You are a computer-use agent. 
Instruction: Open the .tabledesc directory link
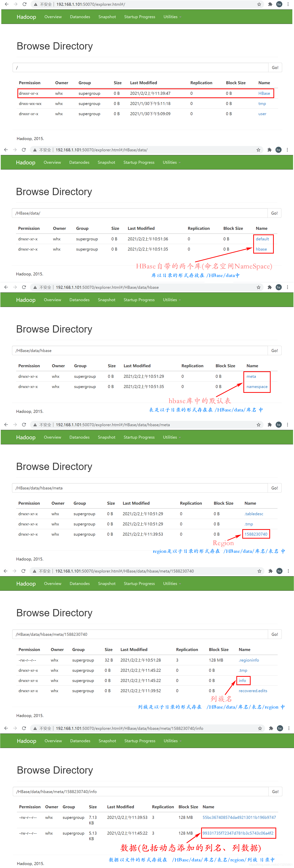(254, 514)
